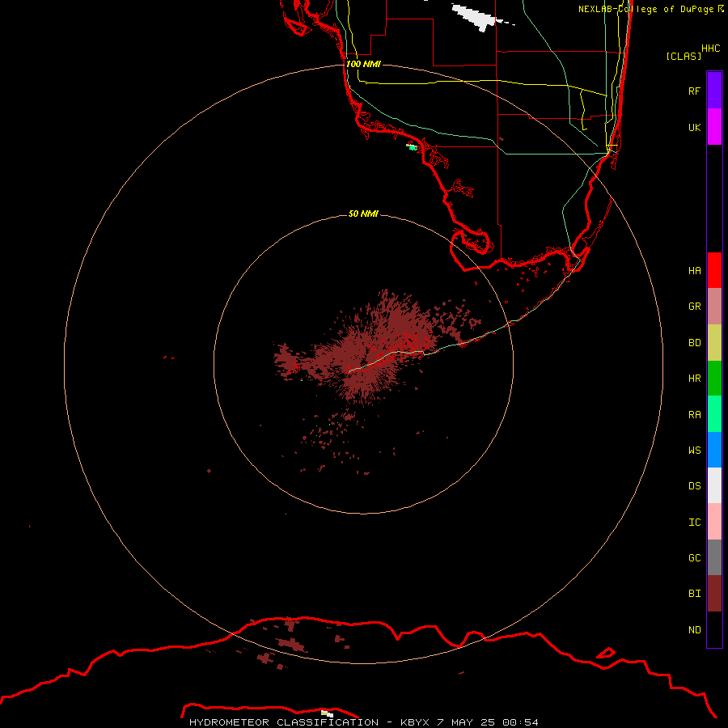This screenshot has width=728, height=728.
Task: Click the HR legend label
Action: tap(694, 379)
